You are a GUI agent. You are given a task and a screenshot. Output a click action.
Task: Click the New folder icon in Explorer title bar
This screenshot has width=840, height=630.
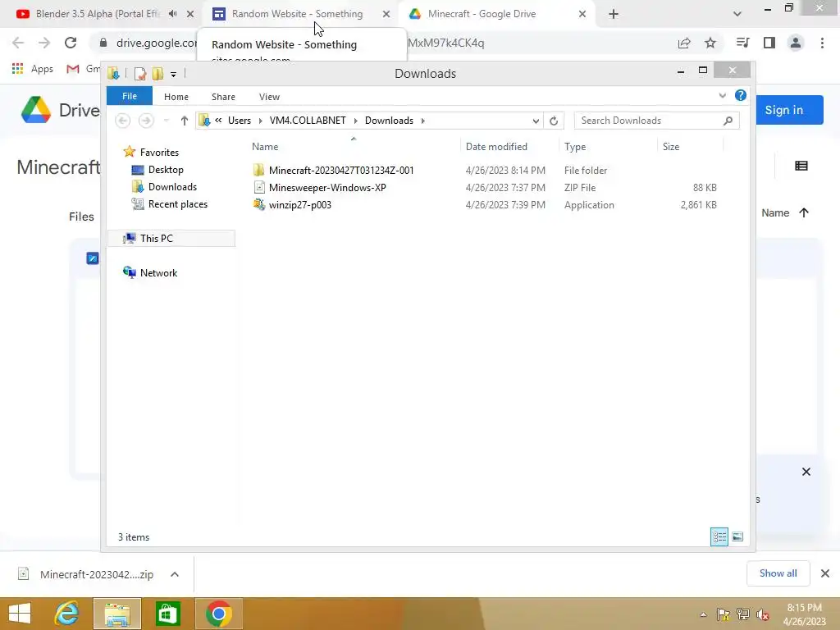click(157, 73)
